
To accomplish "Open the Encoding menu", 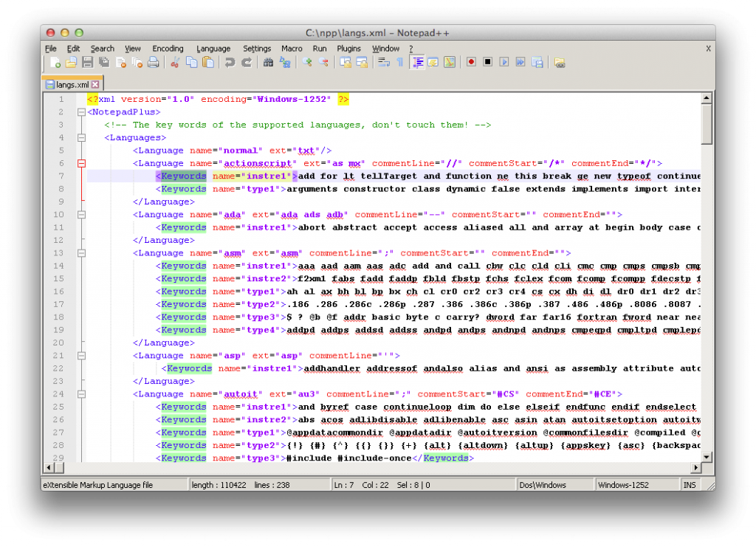I will coord(168,49).
